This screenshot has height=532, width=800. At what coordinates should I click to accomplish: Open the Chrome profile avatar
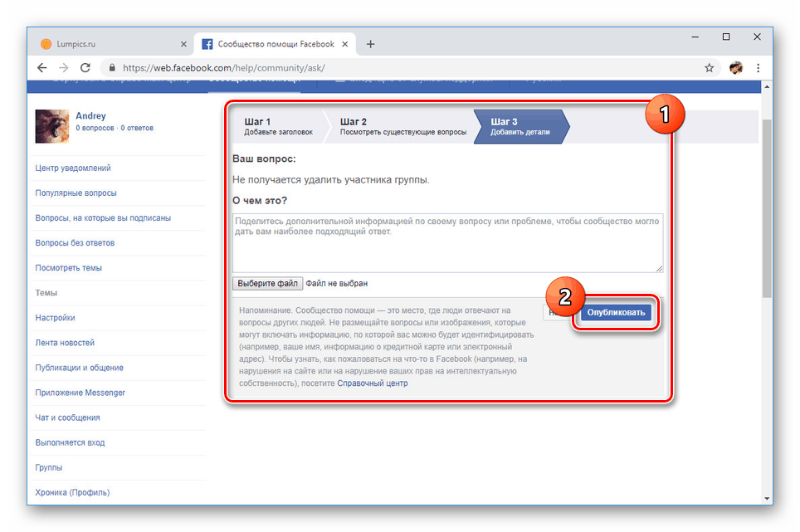(x=736, y=68)
